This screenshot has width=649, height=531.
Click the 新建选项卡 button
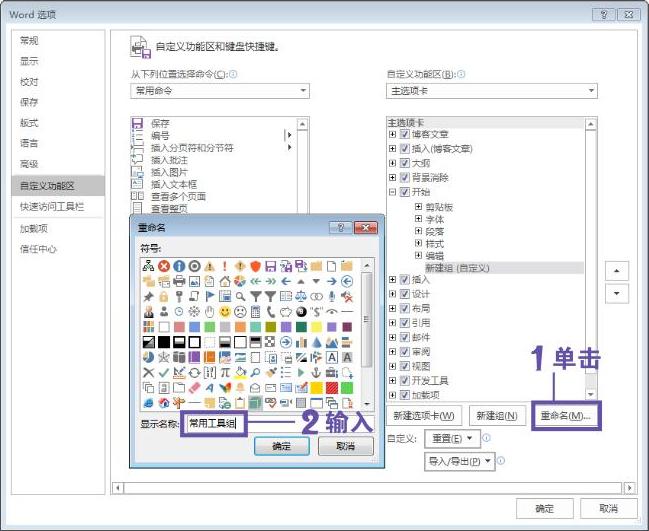pos(424,416)
